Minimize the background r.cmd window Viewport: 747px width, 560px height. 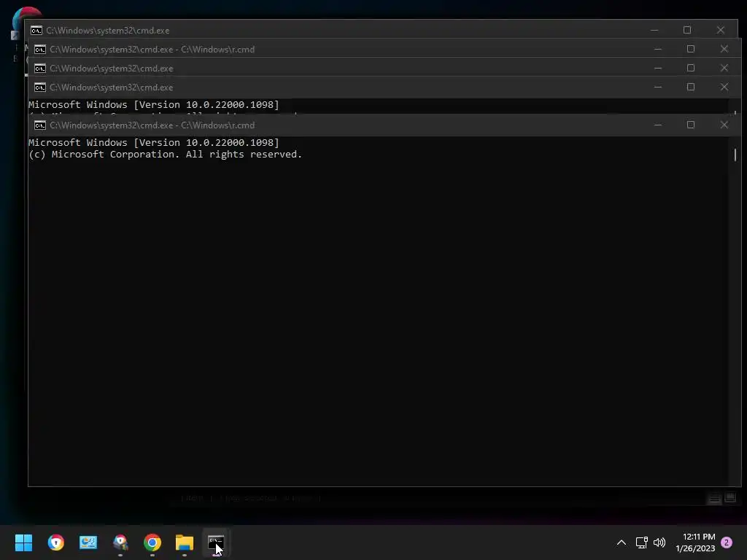click(x=658, y=49)
